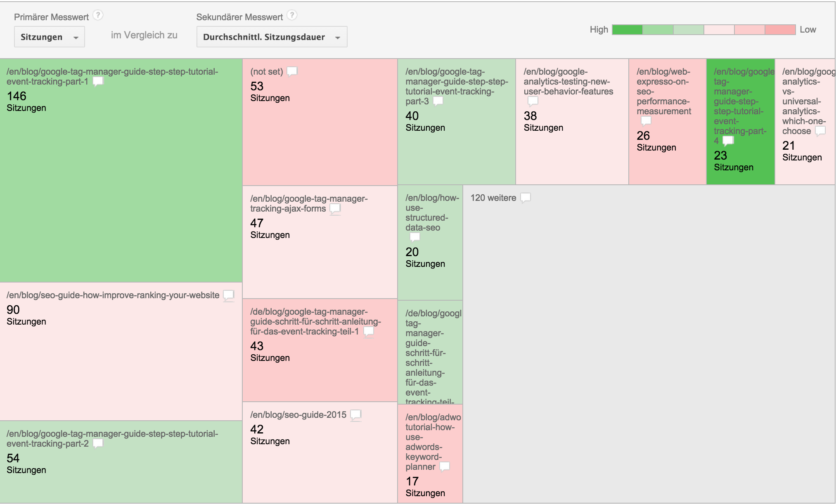836x504 pixels.
Task: Open annotation bubble on event-tracking-part-4 green tile
Action: coord(728,140)
